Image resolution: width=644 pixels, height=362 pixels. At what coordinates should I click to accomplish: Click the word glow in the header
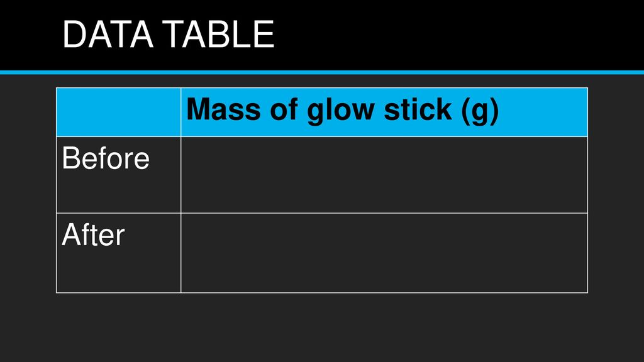coord(340,111)
